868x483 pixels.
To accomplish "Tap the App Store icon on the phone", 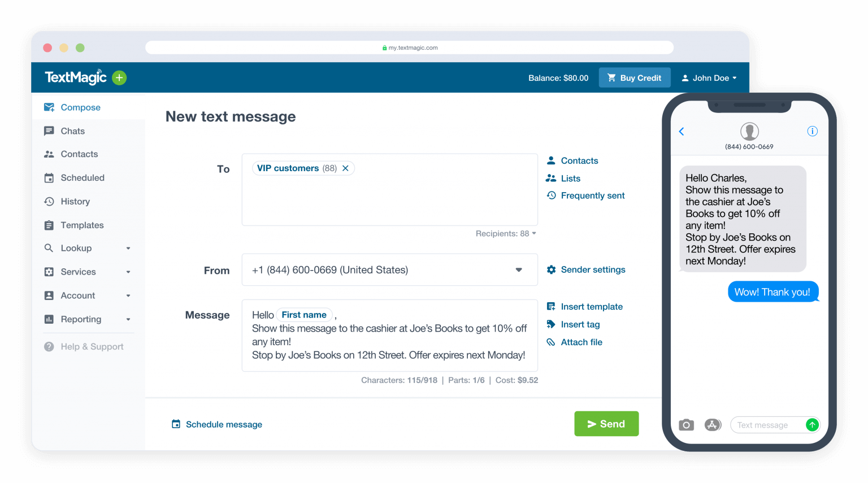I will [713, 425].
